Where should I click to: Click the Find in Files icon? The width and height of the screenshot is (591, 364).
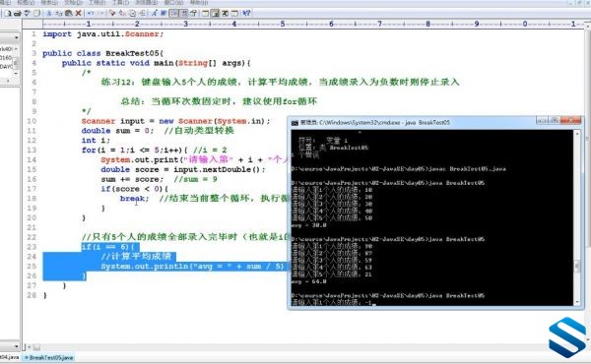coord(132,13)
